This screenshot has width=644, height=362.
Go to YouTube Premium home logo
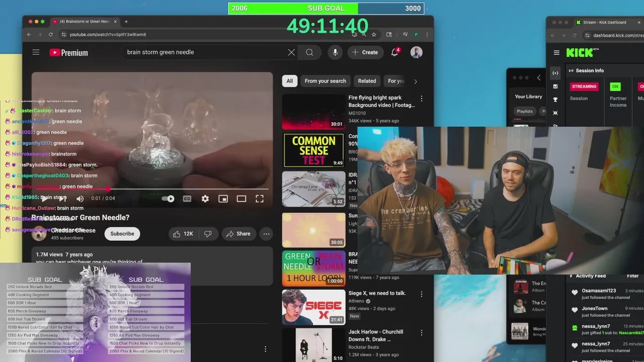pyautogui.click(x=68, y=52)
